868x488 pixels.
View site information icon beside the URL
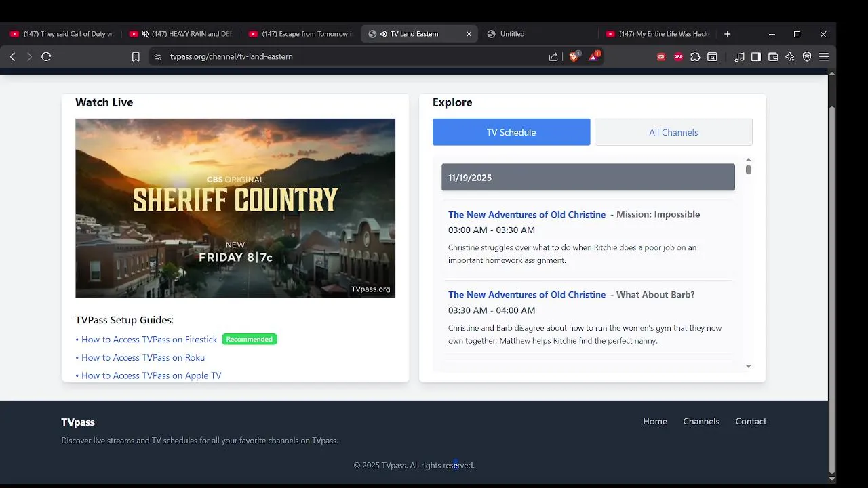tap(158, 57)
